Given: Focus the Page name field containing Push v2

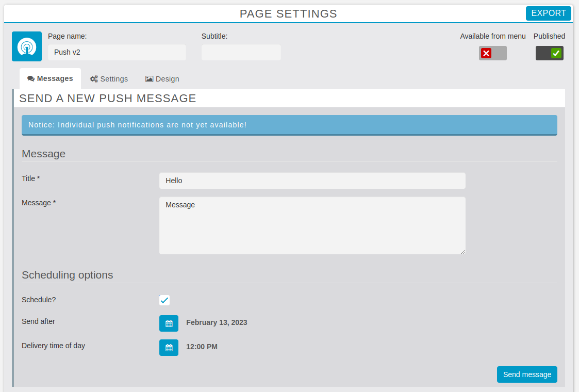Looking at the screenshot, I should point(117,52).
